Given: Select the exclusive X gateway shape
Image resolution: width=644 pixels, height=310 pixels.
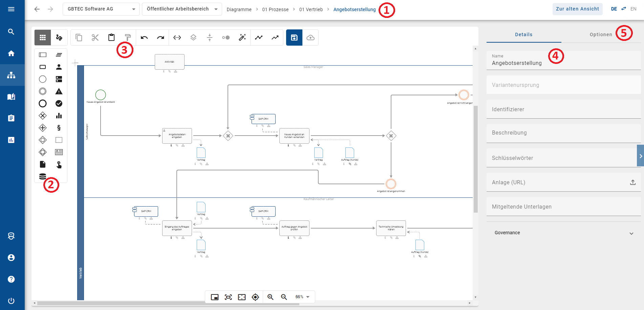Looking at the screenshot, I should pos(43,116).
